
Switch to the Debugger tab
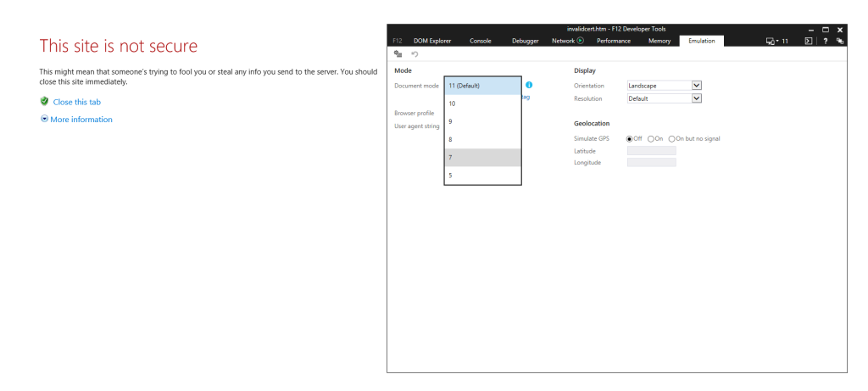click(526, 41)
